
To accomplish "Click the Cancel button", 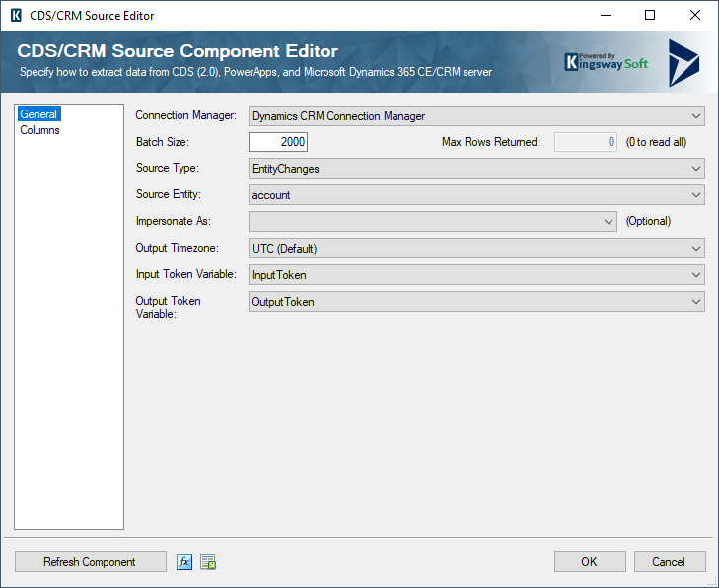I will [x=670, y=562].
